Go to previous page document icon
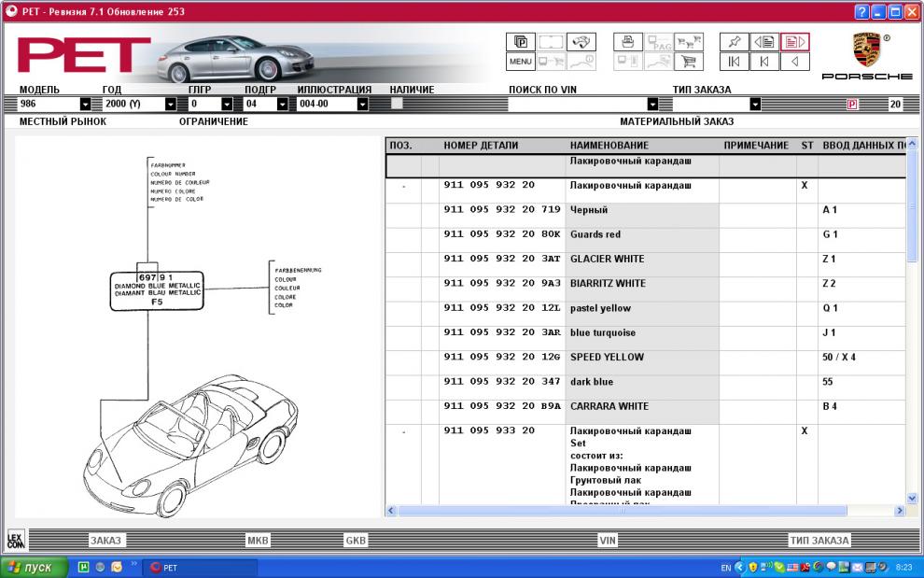Viewport: 924px width, 578px height. click(764, 42)
